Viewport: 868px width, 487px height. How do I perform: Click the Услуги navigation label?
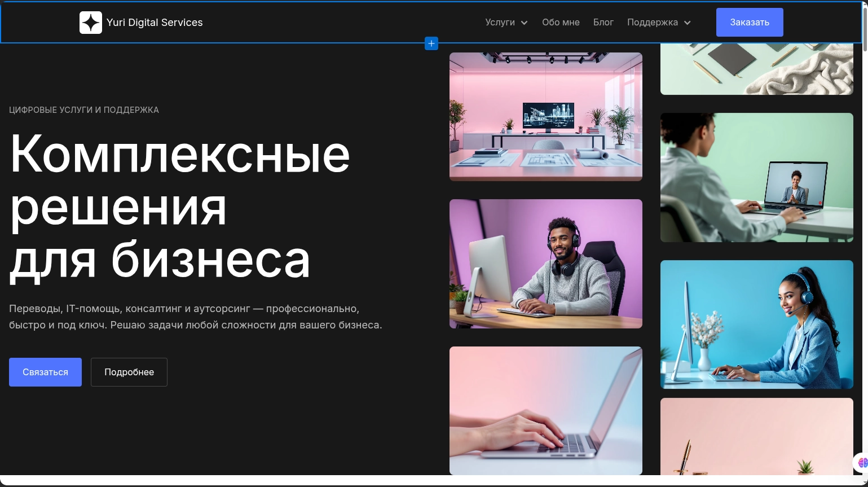(x=500, y=23)
